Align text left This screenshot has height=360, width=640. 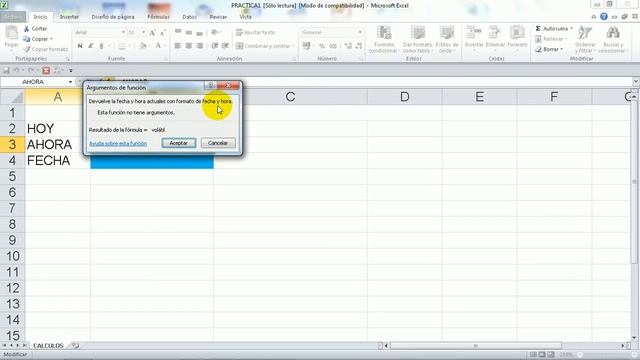(178, 46)
